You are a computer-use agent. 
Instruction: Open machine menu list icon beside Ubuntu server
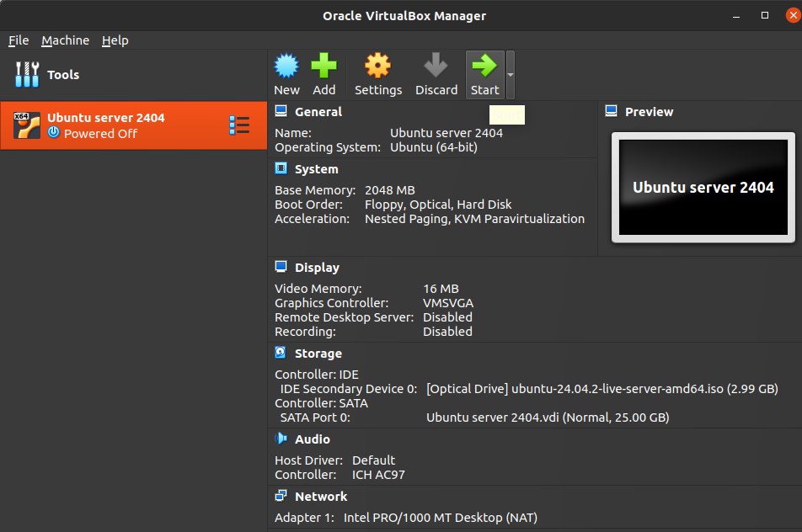click(239, 125)
